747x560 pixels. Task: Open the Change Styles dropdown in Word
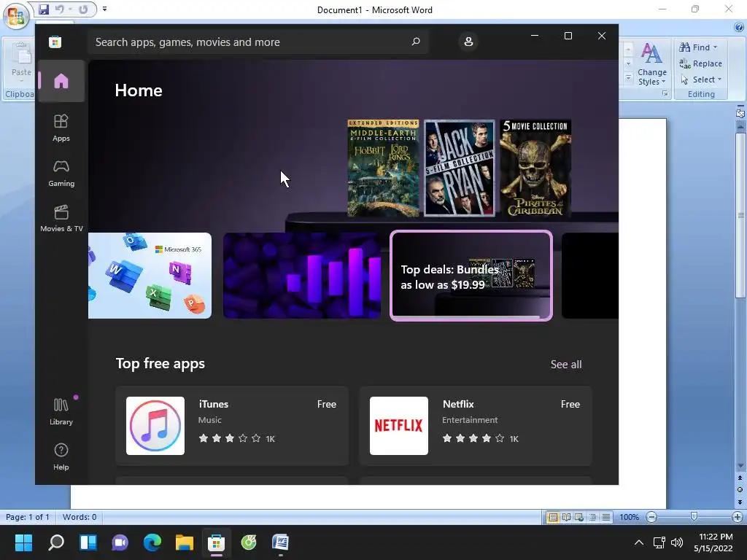click(651, 64)
